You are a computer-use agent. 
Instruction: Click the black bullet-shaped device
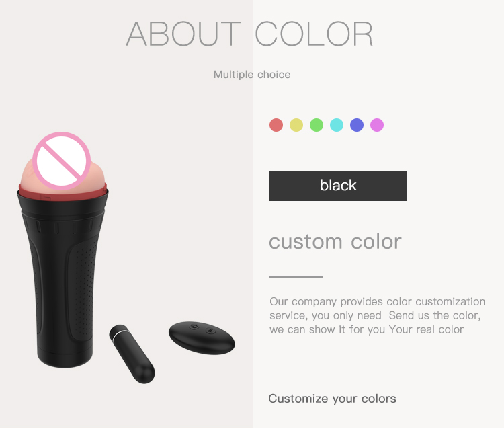point(132,354)
